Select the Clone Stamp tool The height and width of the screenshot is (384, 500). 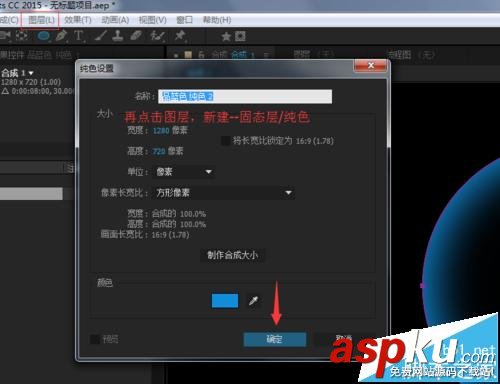[x=117, y=35]
